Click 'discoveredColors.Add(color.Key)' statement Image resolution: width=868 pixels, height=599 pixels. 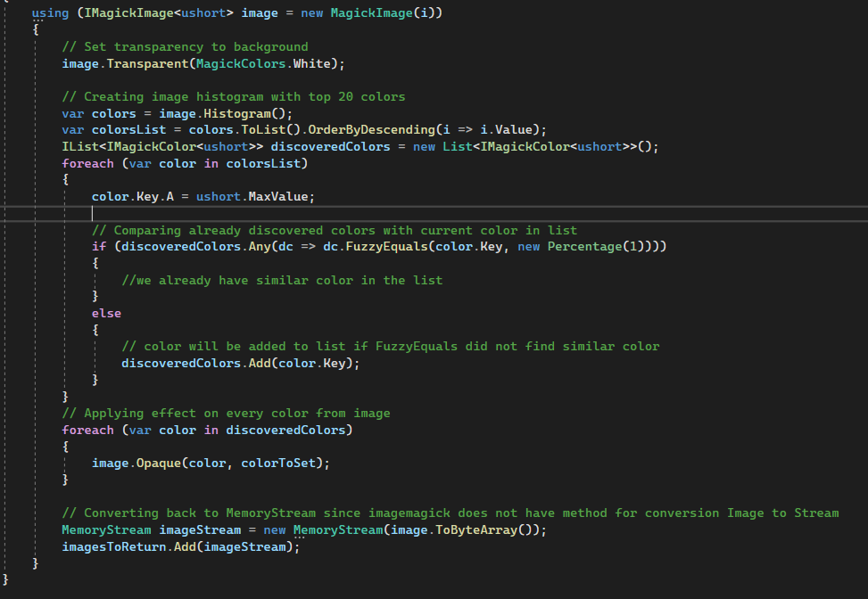point(241,363)
